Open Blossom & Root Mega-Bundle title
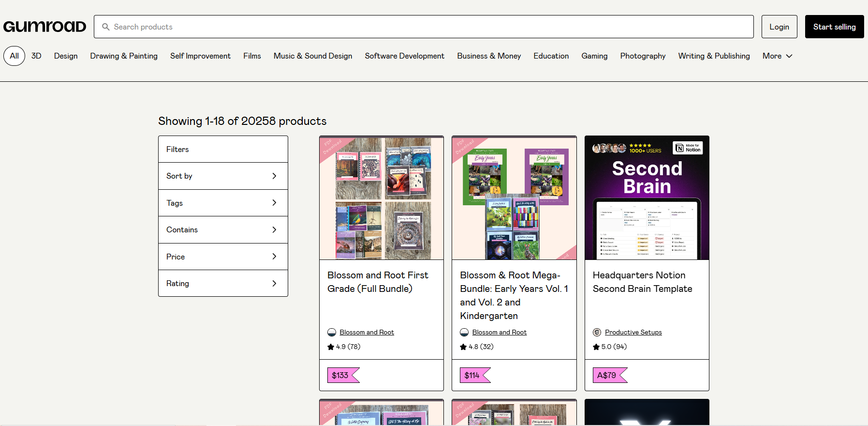 tap(514, 295)
